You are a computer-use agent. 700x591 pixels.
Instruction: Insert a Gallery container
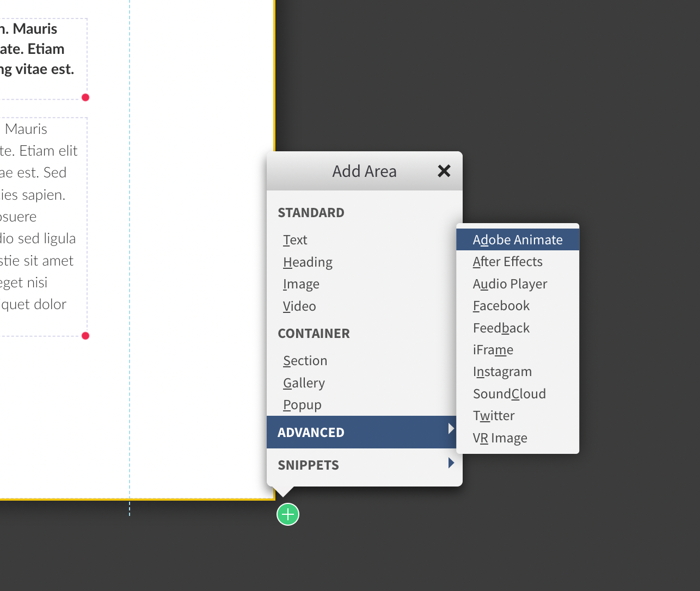(x=304, y=383)
